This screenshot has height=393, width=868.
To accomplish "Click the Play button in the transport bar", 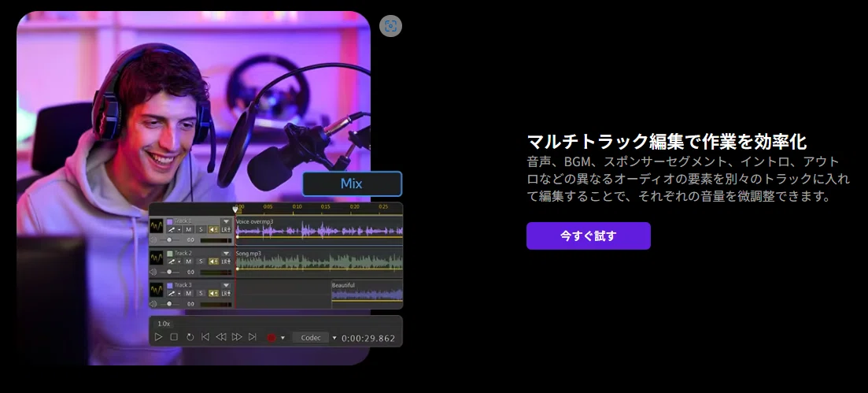I will click(x=158, y=337).
